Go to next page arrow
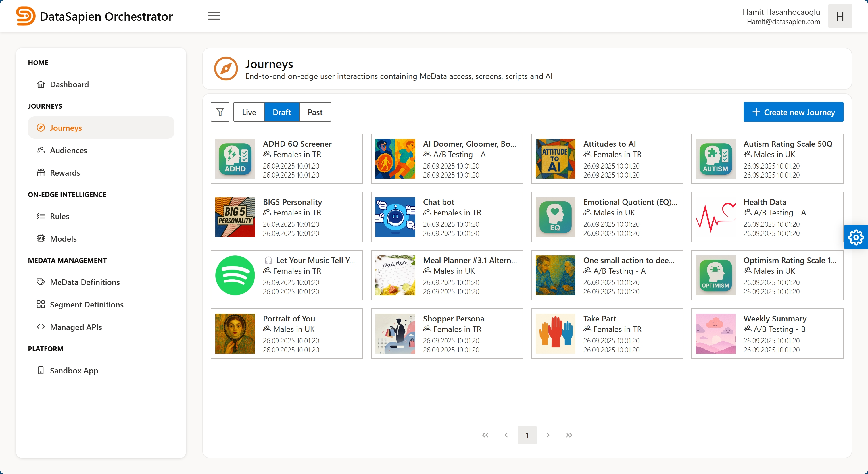The width and height of the screenshot is (868, 474). tap(548, 435)
